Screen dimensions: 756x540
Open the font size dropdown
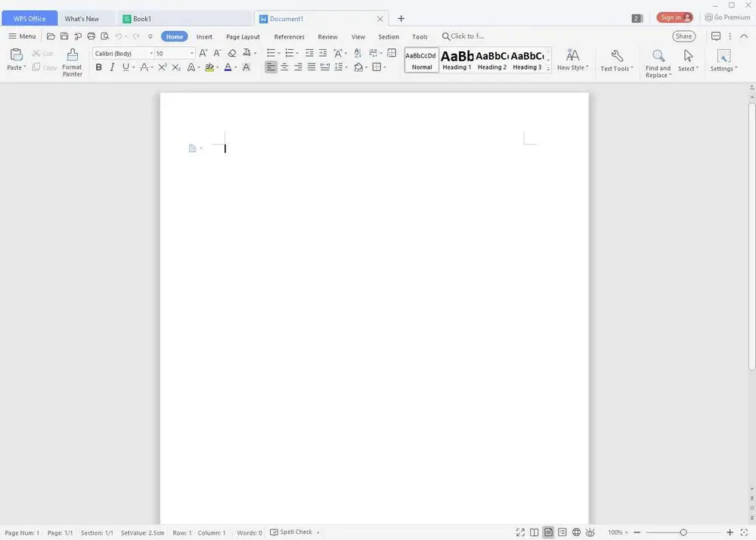coord(192,53)
